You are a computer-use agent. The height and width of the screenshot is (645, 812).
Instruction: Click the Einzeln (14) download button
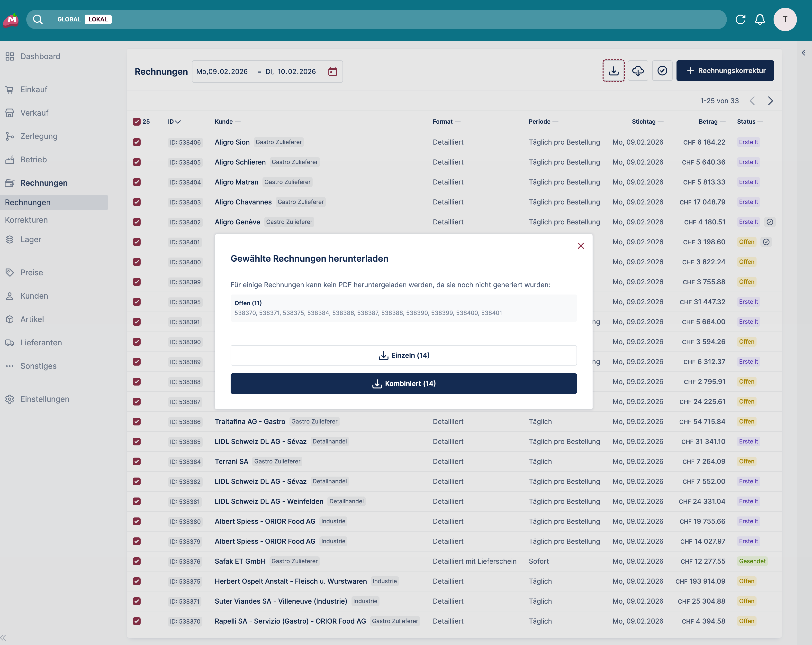(403, 355)
